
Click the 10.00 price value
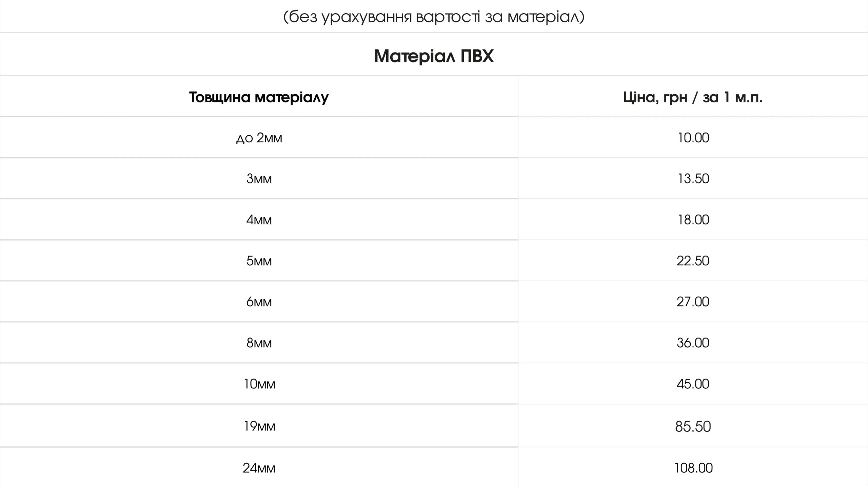tap(693, 138)
